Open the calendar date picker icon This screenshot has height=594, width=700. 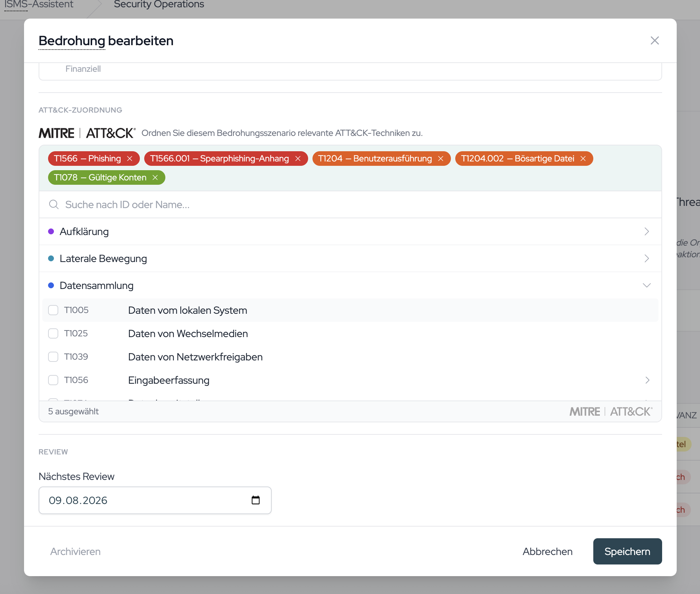(256, 500)
